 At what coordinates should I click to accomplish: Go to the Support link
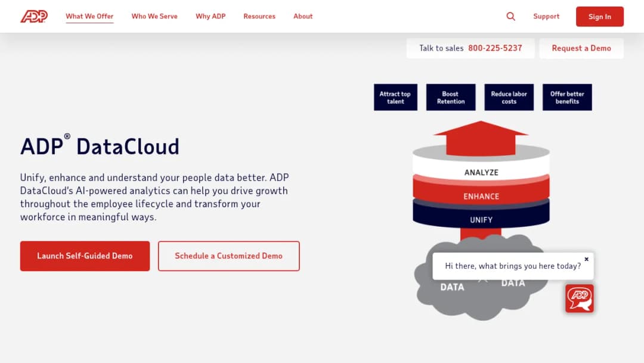tap(546, 17)
